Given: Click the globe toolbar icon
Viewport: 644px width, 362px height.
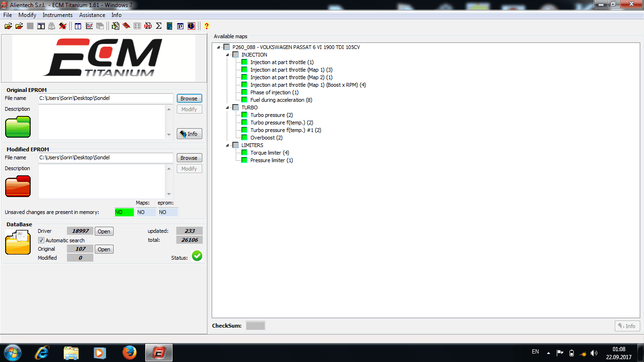Looking at the screenshot, I should click(191, 26).
